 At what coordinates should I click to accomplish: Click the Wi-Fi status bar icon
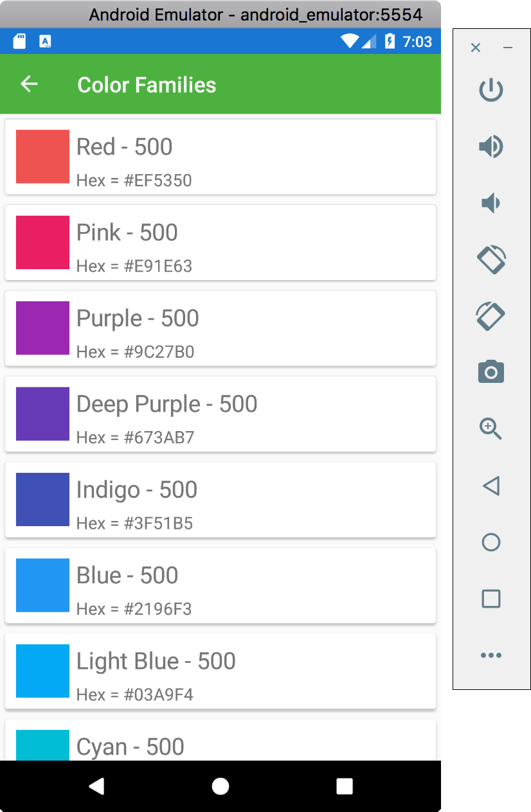(x=350, y=42)
